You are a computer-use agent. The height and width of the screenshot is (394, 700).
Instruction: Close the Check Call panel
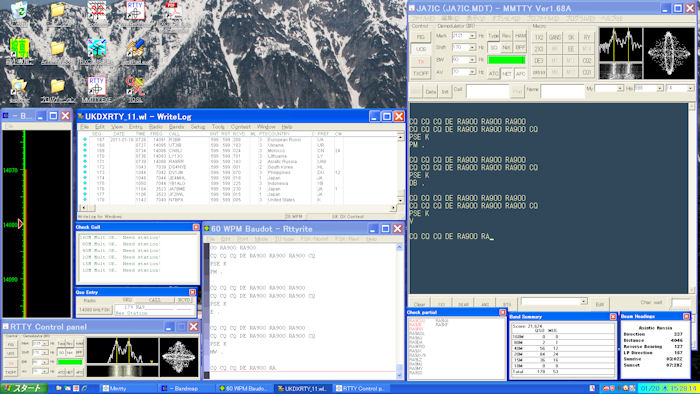click(196, 227)
